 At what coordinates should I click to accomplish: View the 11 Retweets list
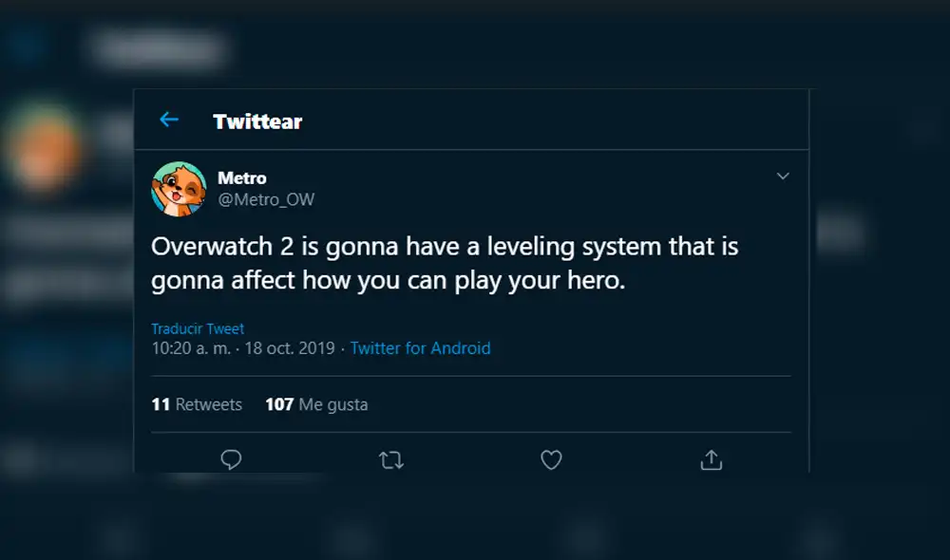click(196, 403)
